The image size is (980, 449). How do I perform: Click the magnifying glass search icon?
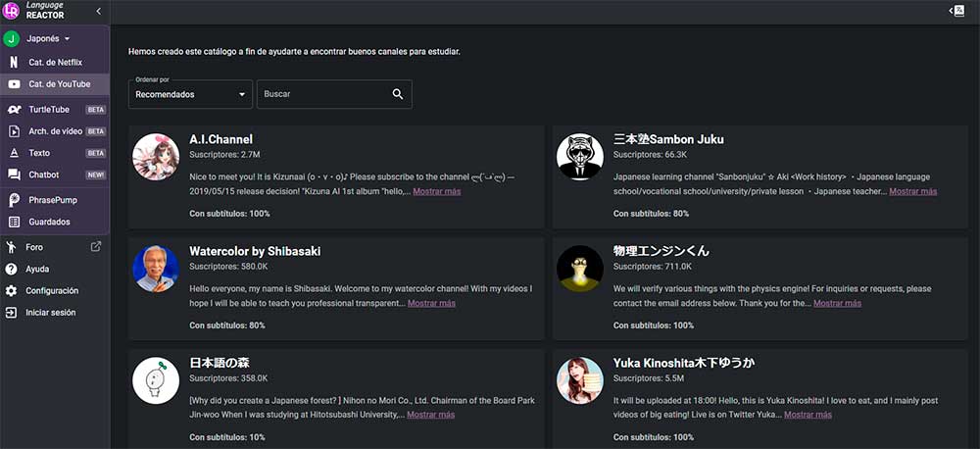pos(398,94)
